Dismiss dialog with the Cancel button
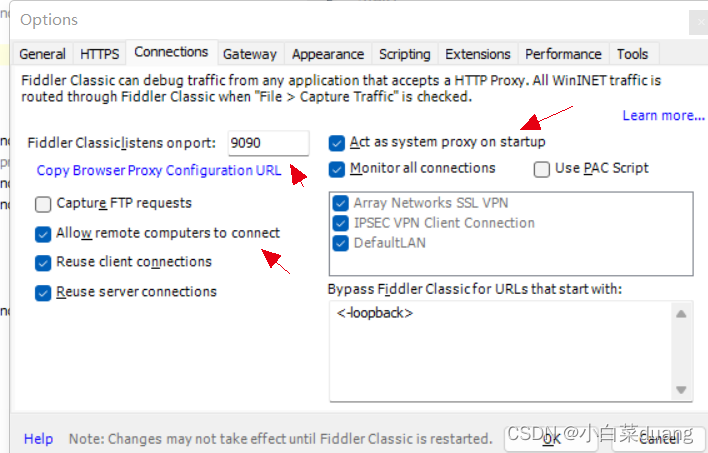Viewport: 708px width, 453px height. coord(660,439)
